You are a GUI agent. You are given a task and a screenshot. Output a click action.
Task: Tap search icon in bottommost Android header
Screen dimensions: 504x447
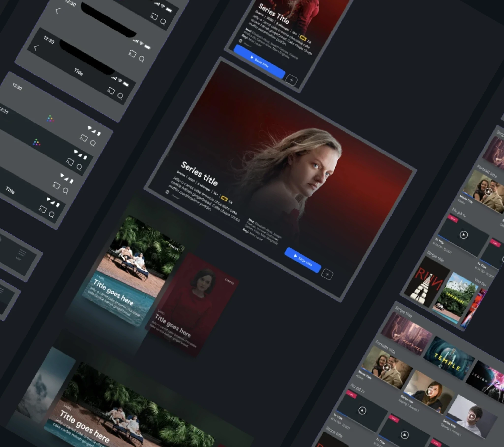[x=51, y=215]
